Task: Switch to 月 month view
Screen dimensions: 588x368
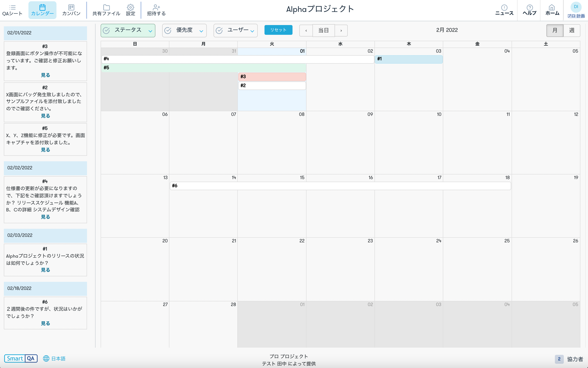Action: [x=555, y=30]
